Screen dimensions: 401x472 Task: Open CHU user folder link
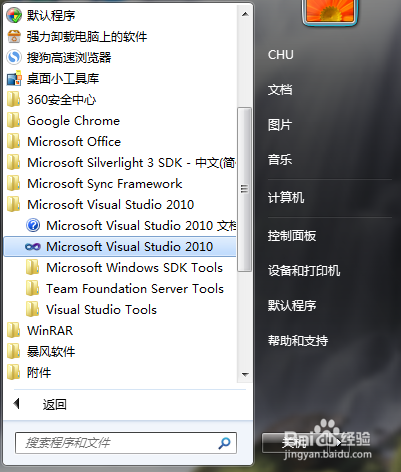(x=281, y=55)
